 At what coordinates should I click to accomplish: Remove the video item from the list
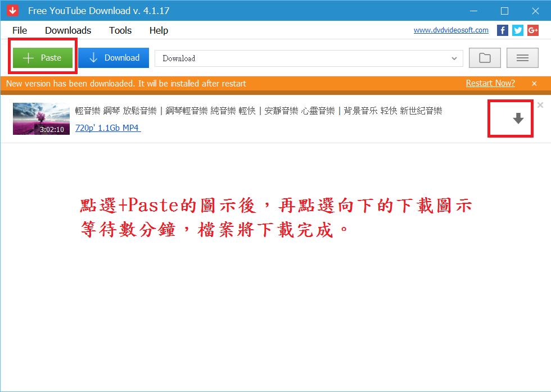pos(540,105)
